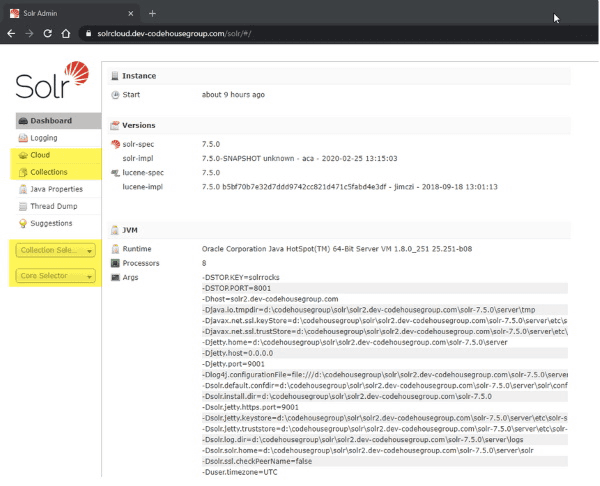Click the Cloud icon in sidebar
600x486 pixels.
click(x=23, y=155)
